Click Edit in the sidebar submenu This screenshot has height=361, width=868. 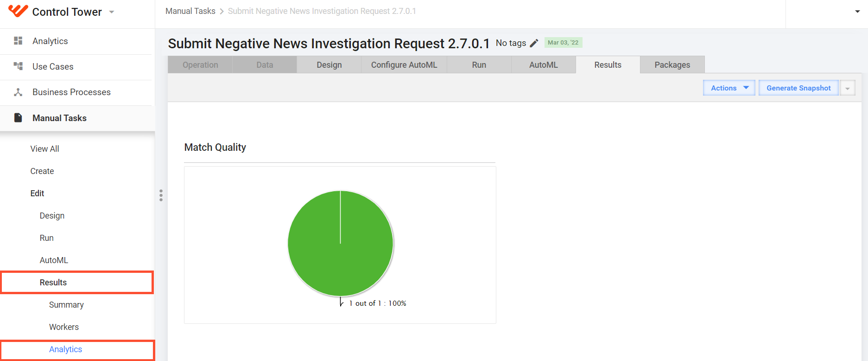(37, 193)
